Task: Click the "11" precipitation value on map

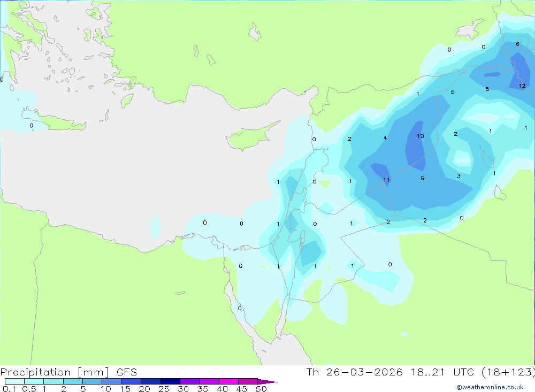Action: [386, 180]
